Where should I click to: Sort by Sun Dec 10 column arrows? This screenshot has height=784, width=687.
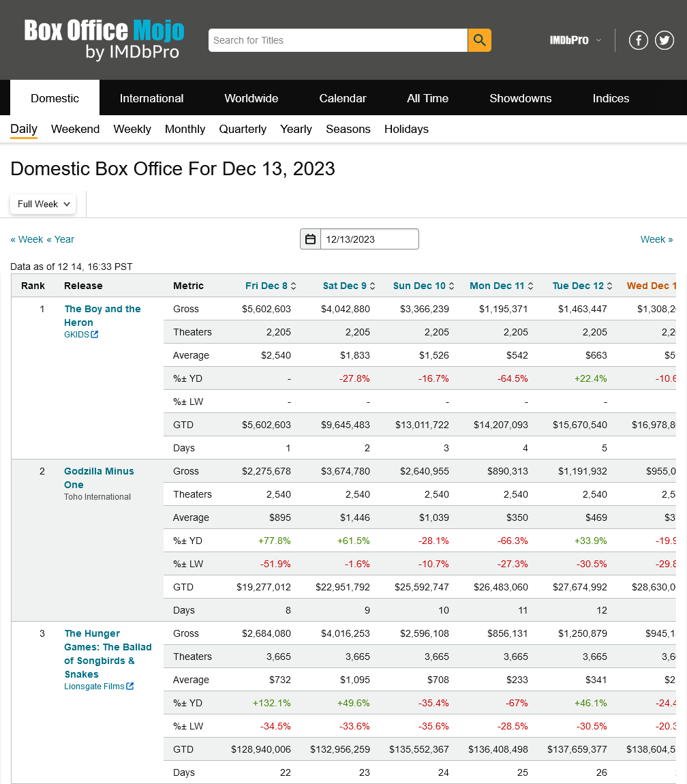coord(451,286)
